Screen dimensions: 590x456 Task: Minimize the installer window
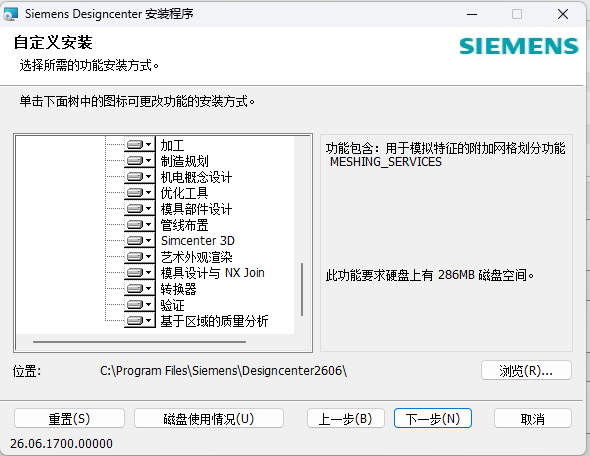(x=472, y=14)
